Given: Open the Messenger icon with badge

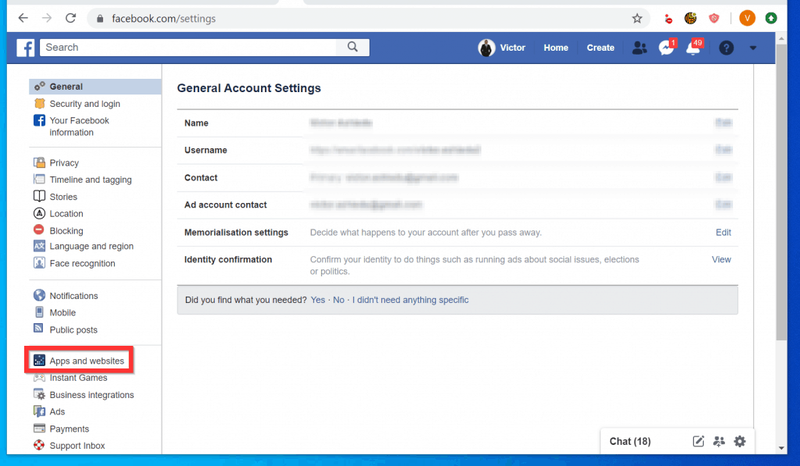Looking at the screenshot, I should click(666, 47).
